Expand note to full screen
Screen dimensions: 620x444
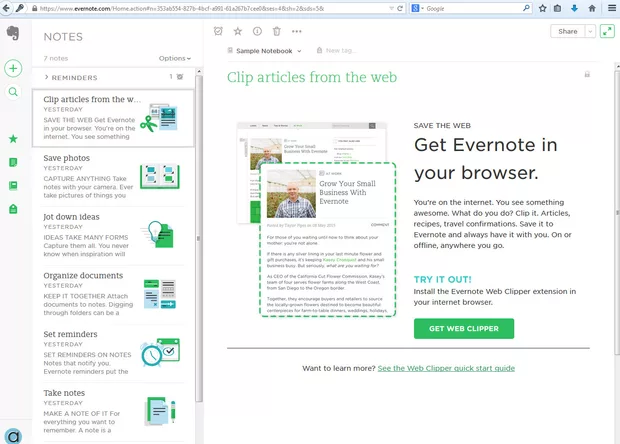607,31
